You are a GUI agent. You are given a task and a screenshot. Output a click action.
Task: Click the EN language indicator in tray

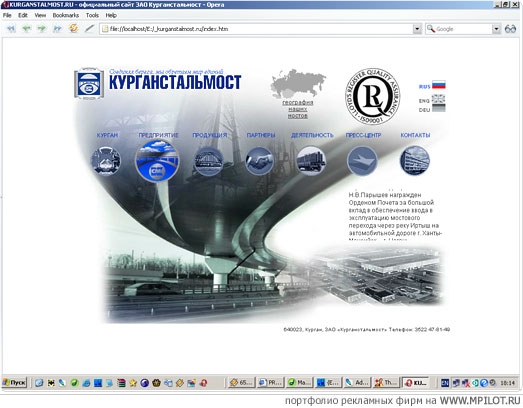tap(445, 383)
